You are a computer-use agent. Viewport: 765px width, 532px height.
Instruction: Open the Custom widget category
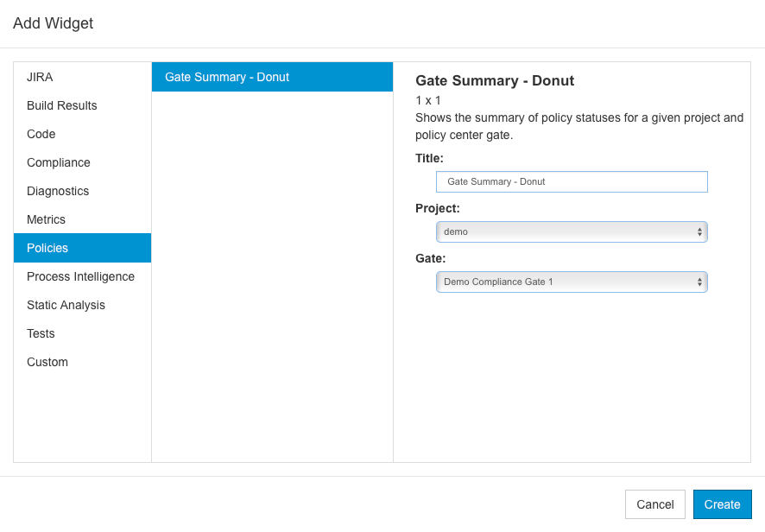[82, 362]
